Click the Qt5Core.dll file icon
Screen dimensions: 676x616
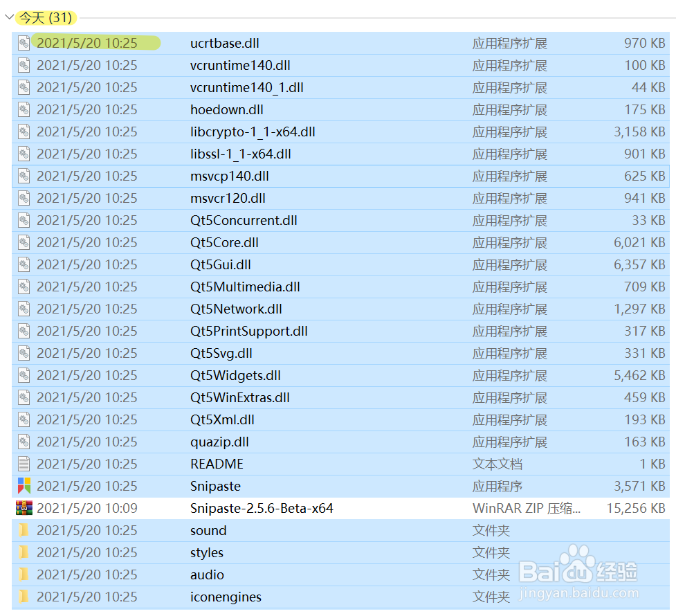[24, 242]
